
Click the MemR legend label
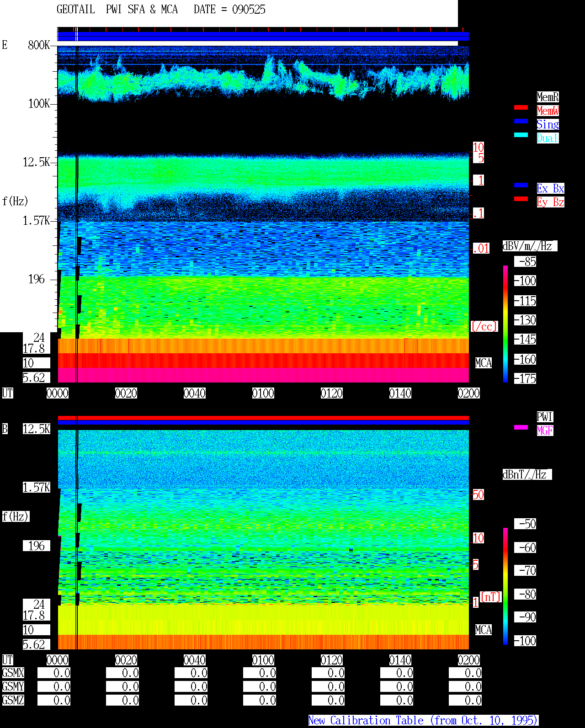tap(548, 97)
